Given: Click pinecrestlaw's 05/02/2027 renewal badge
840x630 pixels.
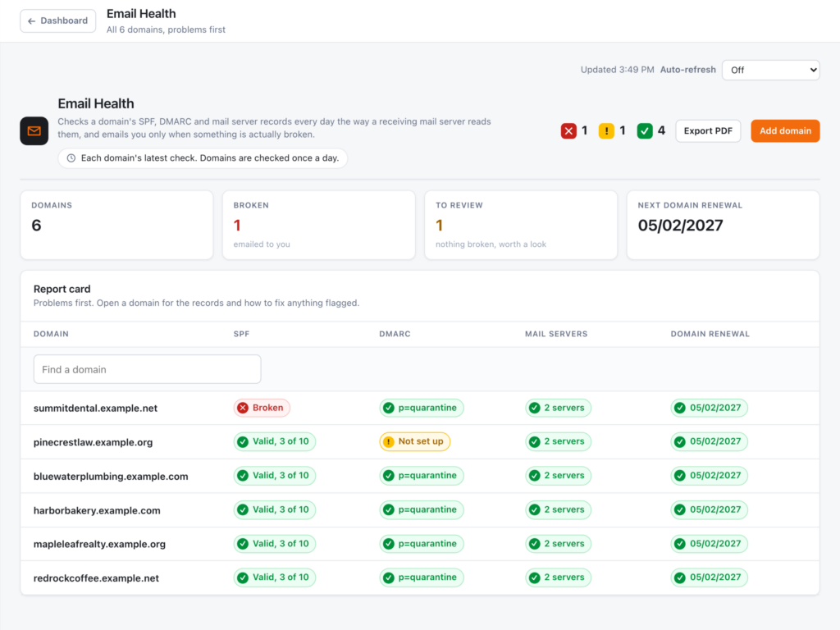Looking at the screenshot, I should (x=710, y=441).
